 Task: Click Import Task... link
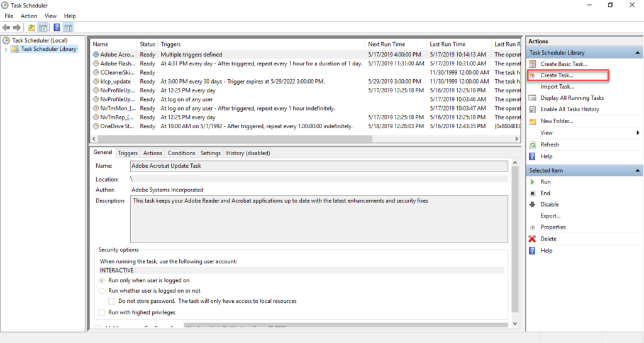point(557,87)
